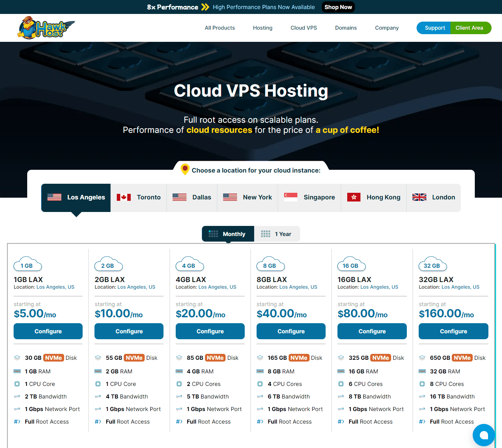This screenshot has height=448, width=502.
Task: Click the disk icon next to 650 GB NVMe
Action: (x=422, y=358)
